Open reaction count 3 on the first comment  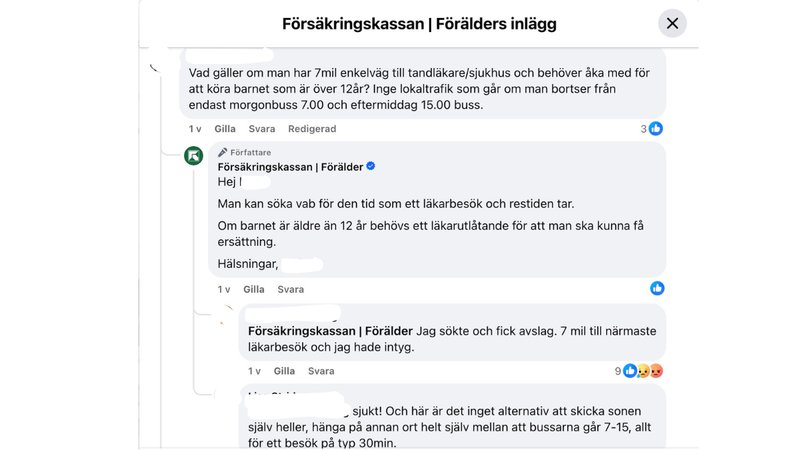coord(643,129)
